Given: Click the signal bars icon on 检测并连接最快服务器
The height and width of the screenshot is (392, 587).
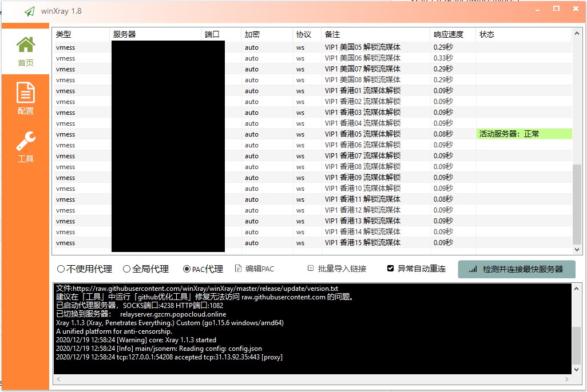Looking at the screenshot, I should [473, 269].
